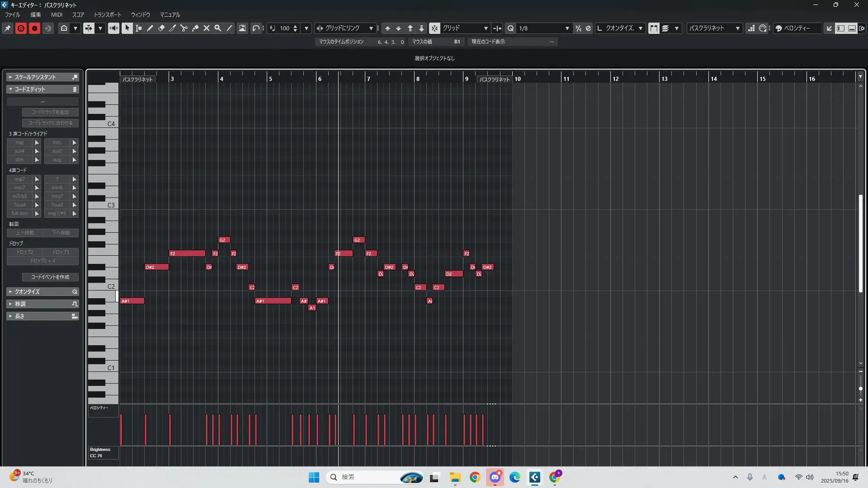Image resolution: width=868 pixels, height=488 pixels.
Task: Click the maj triad chord button
Action: click(19, 142)
